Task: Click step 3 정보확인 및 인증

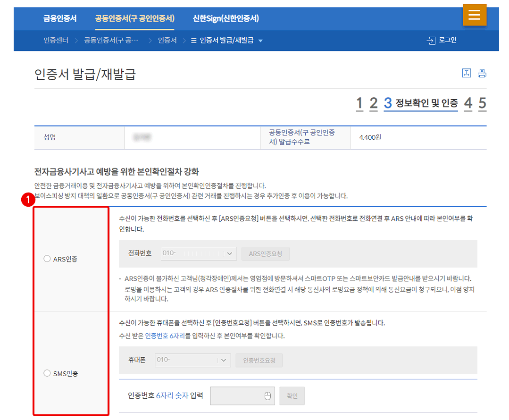Action: pos(421,103)
